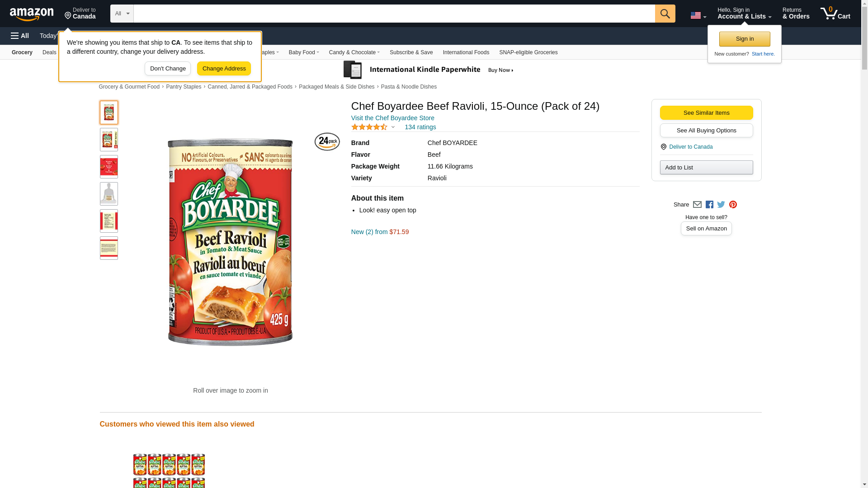The height and width of the screenshot is (488, 868).
Task: Click the Change Address button
Action: 224,69
